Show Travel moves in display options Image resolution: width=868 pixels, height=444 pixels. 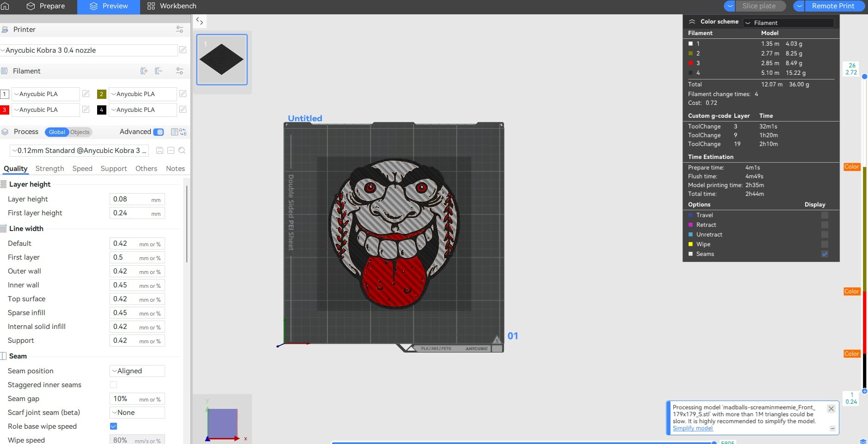(x=825, y=215)
